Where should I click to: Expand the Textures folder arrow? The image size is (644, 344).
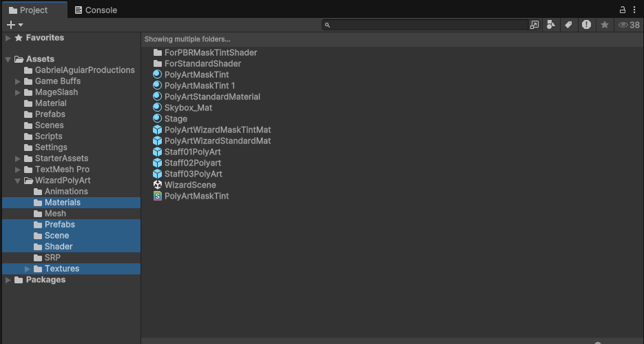click(x=28, y=269)
